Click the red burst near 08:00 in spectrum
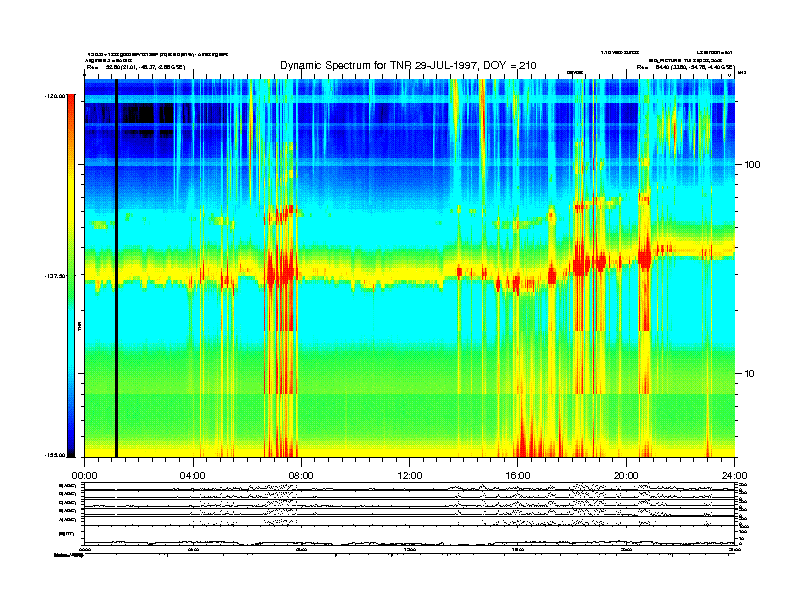 [x=283, y=268]
